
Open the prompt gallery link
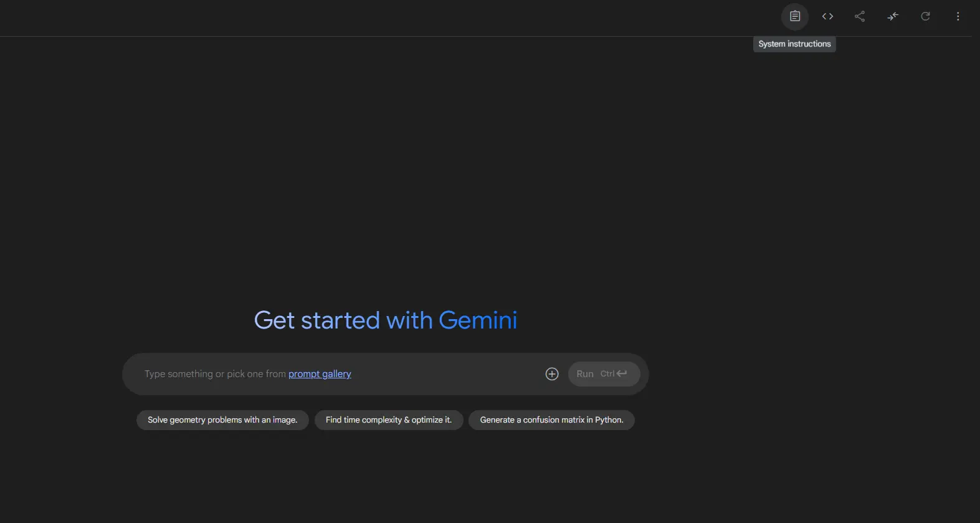(x=320, y=374)
